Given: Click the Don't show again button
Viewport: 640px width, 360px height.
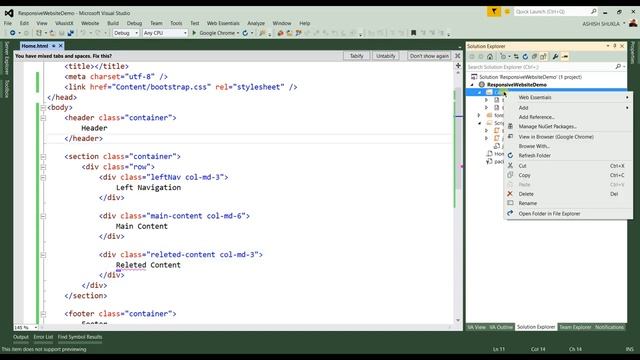Looking at the screenshot, I should click(429, 56).
